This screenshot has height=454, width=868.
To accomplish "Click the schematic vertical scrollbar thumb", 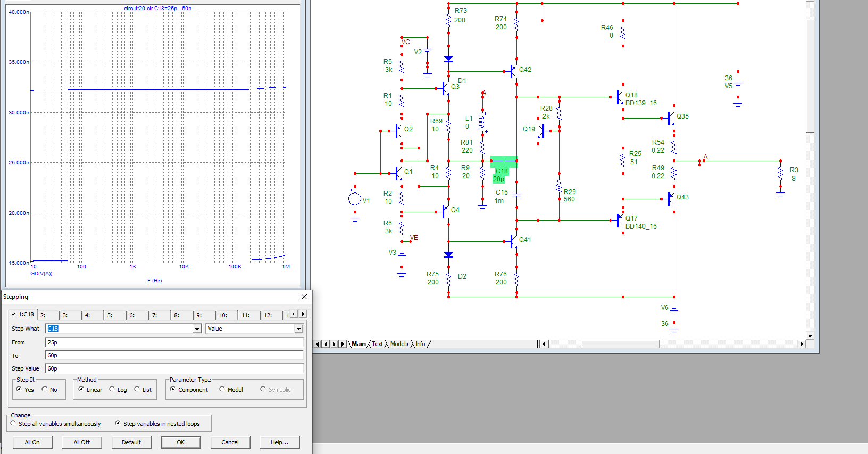I will [810, 76].
